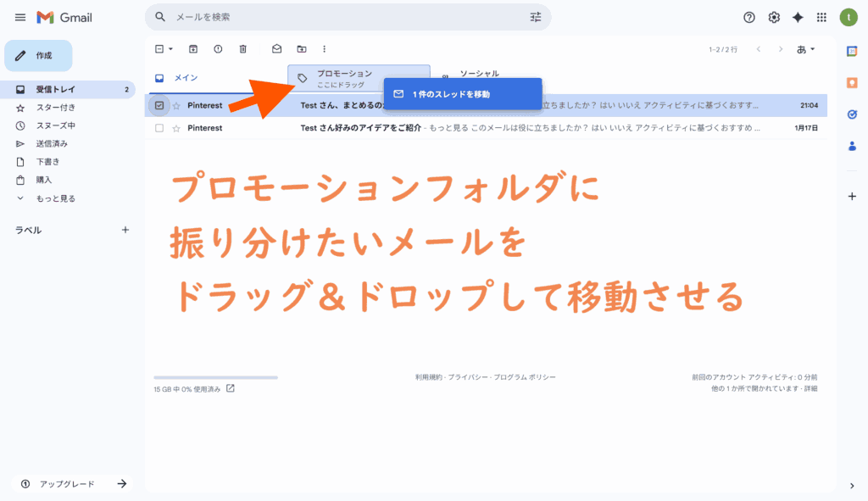Mark as read envelope icon
Viewport: 868px width, 501px height.
[x=276, y=49]
